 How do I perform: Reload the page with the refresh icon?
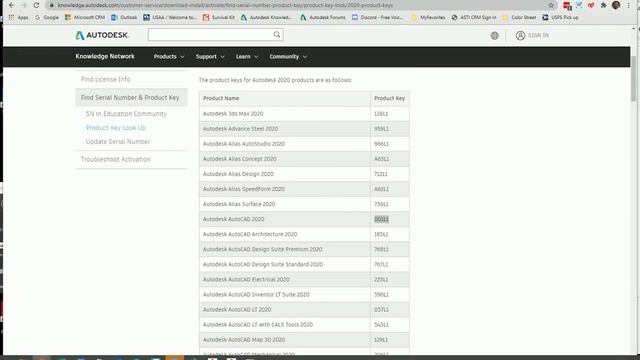coord(36,5)
